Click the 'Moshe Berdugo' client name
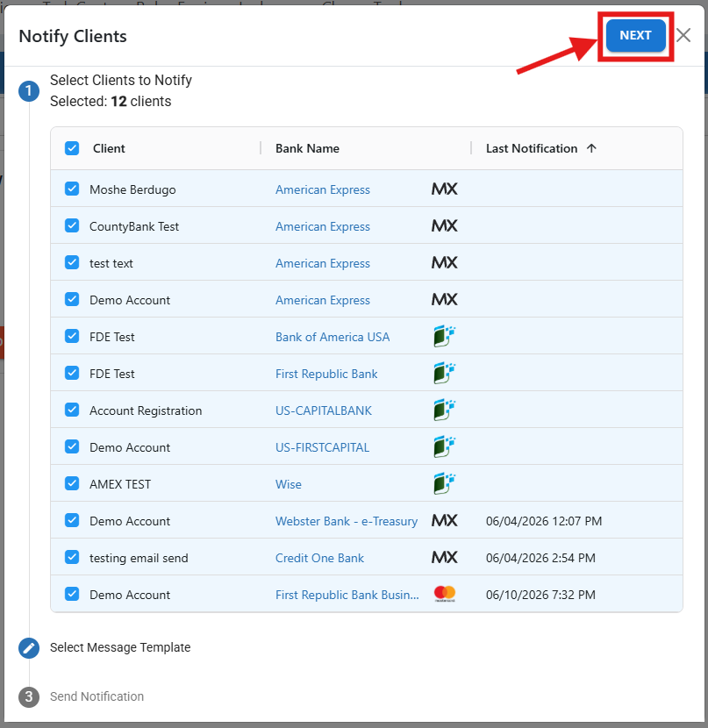Screen dimensions: 708x728 [132, 189]
